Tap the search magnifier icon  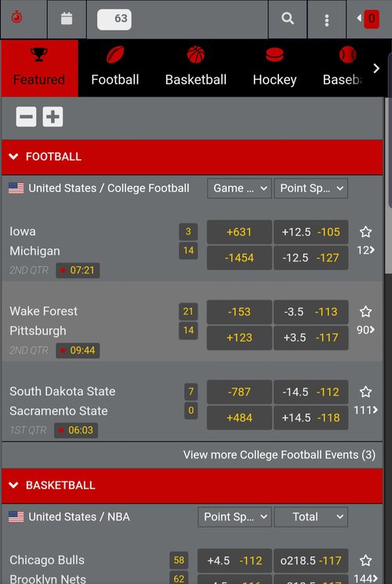coord(287,19)
